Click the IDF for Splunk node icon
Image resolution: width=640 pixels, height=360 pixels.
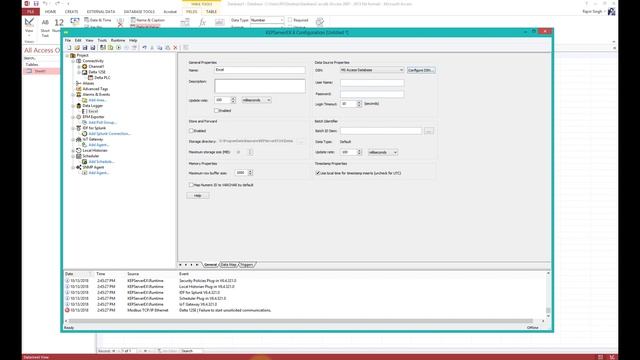79,128
